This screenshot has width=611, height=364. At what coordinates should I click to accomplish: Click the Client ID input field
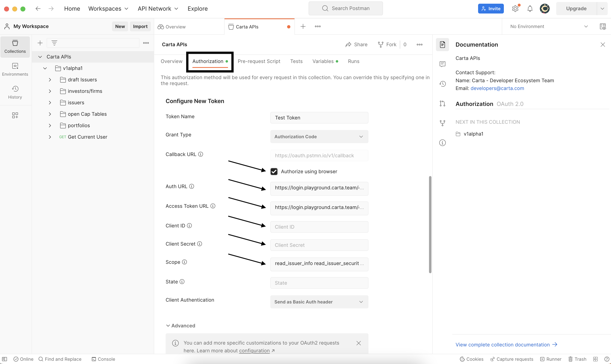pyautogui.click(x=319, y=227)
